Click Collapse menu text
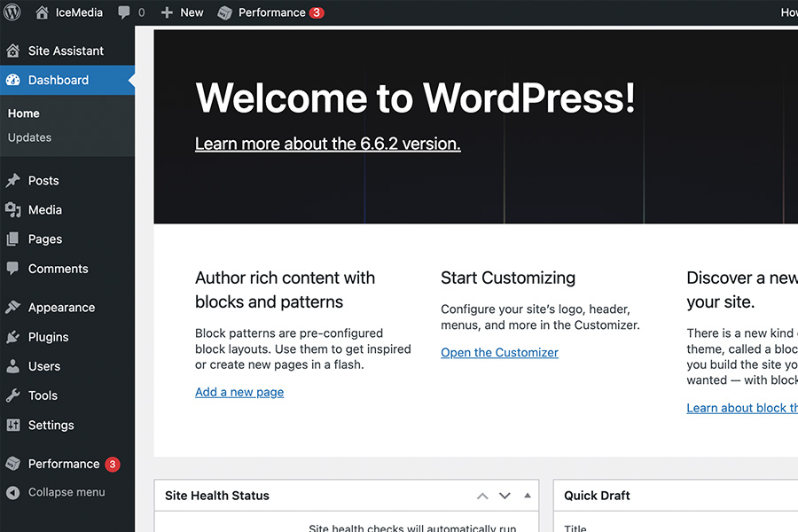The height and width of the screenshot is (532, 798). [66, 492]
